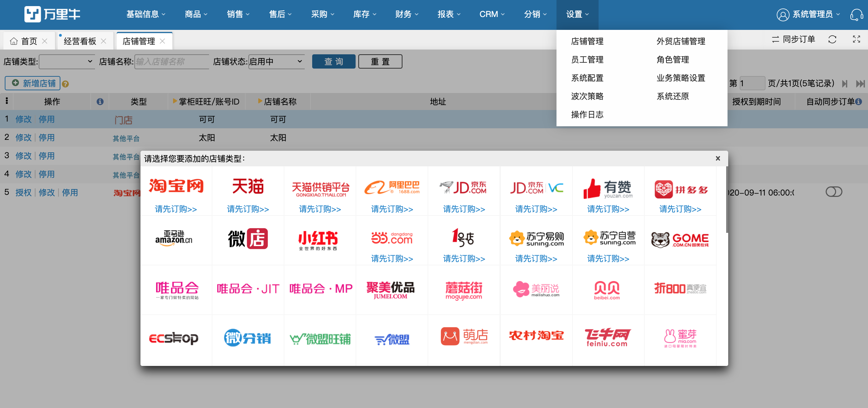This screenshot has height=408, width=868.
Task: Switch to the 经营看板 tab
Action: point(80,41)
